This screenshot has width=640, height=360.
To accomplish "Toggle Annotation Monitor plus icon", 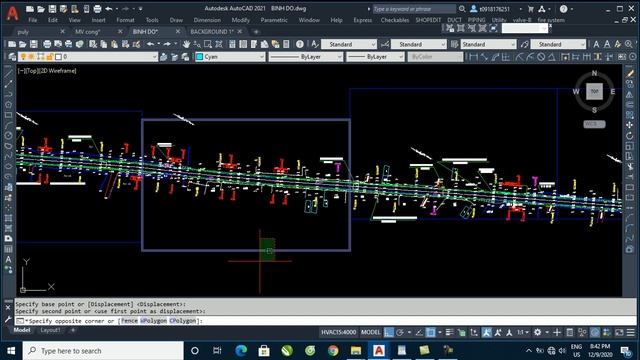I will pos(557,332).
